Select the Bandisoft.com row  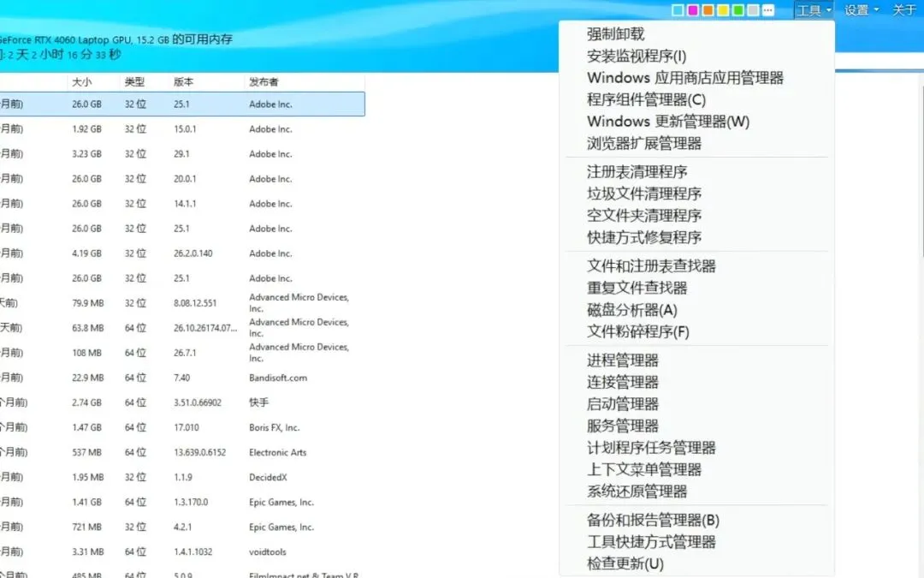pyautogui.click(x=182, y=378)
